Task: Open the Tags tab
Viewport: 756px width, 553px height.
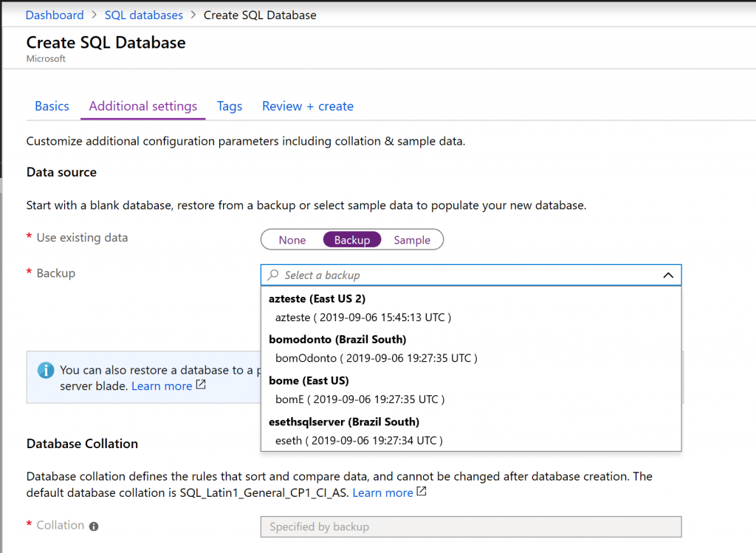Action: point(230,106)
